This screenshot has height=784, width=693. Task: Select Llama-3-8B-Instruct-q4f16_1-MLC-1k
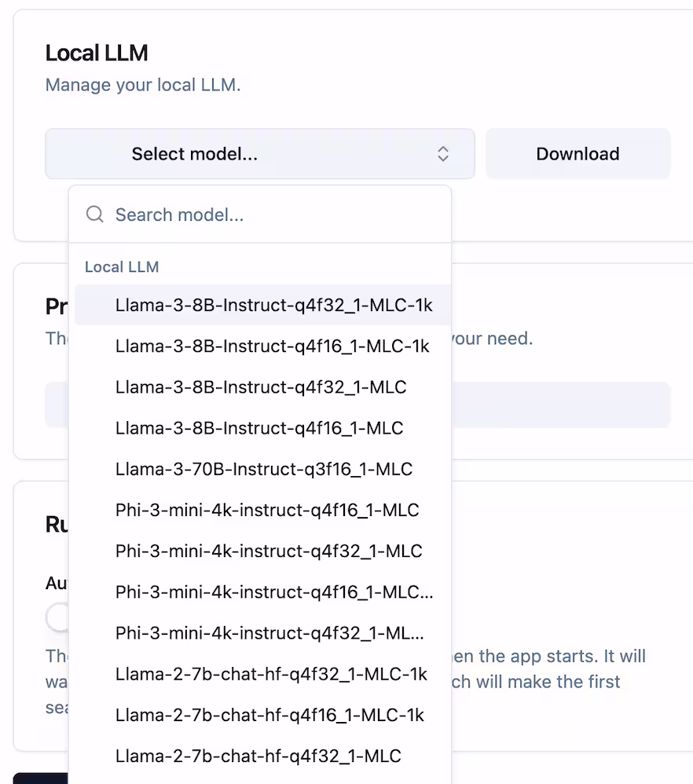(263, 346)
